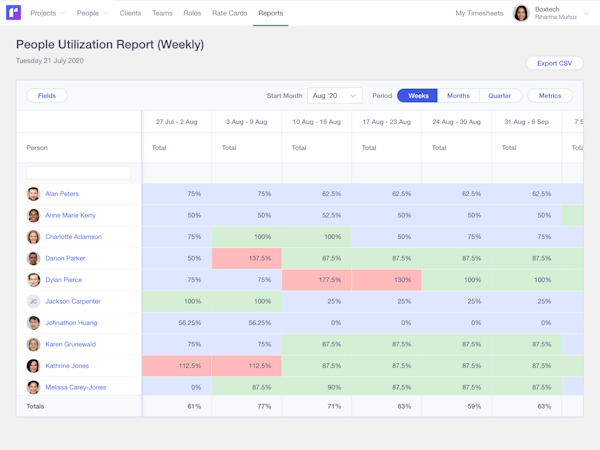Switch period to Quarter

(x=500, y=96)
